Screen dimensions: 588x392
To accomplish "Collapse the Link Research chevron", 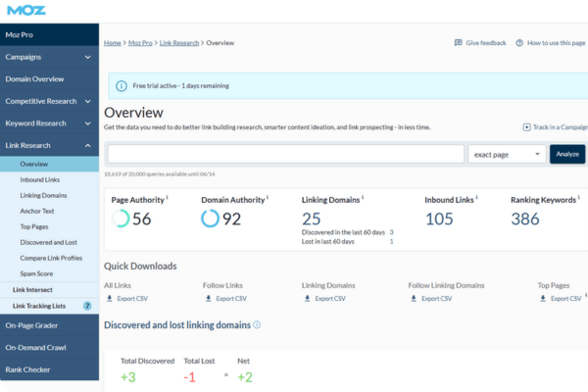I will tap(88, 146).
